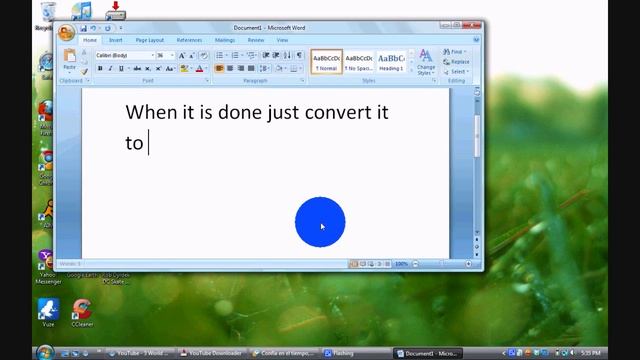Open the Change Case menu

click(170, 69)
